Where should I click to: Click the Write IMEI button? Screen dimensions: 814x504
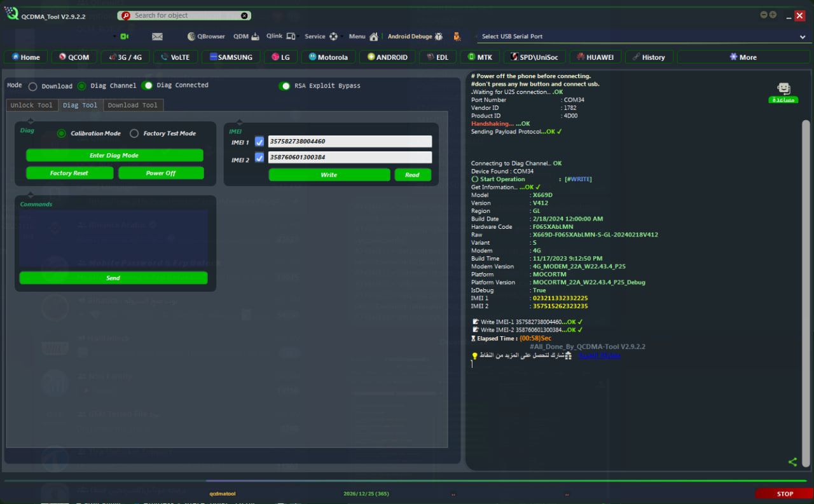coord(329,175)
